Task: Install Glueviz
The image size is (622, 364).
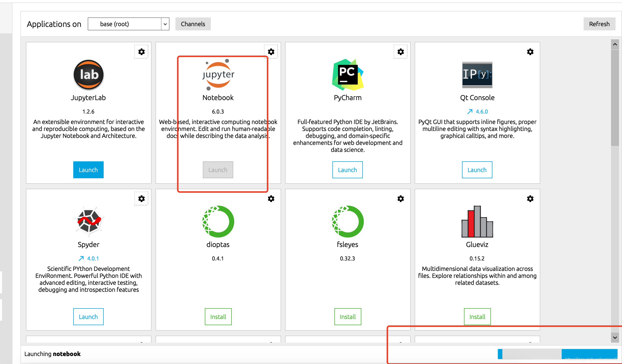Action: pos(477,317)
